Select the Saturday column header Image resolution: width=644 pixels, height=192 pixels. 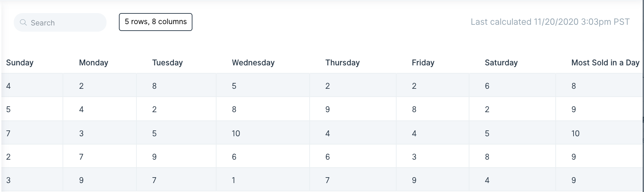[x=501, y=63]
